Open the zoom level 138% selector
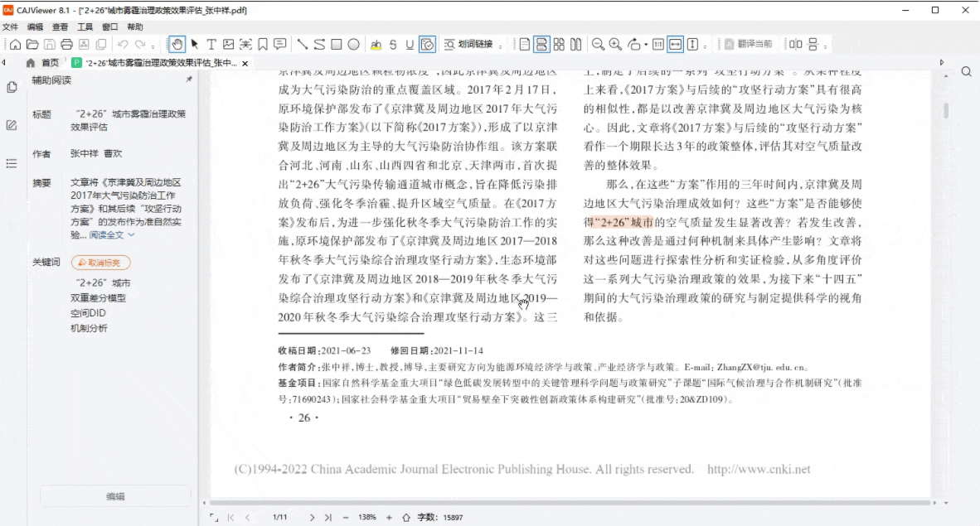980x526 pixels. point(368,517)
